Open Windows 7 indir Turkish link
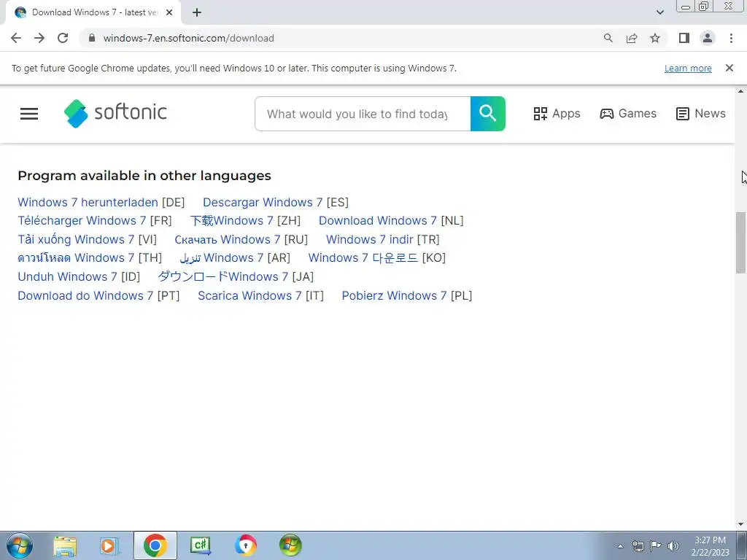The height and width of the screenshot is (560, 747). click(x=370, y=239)
